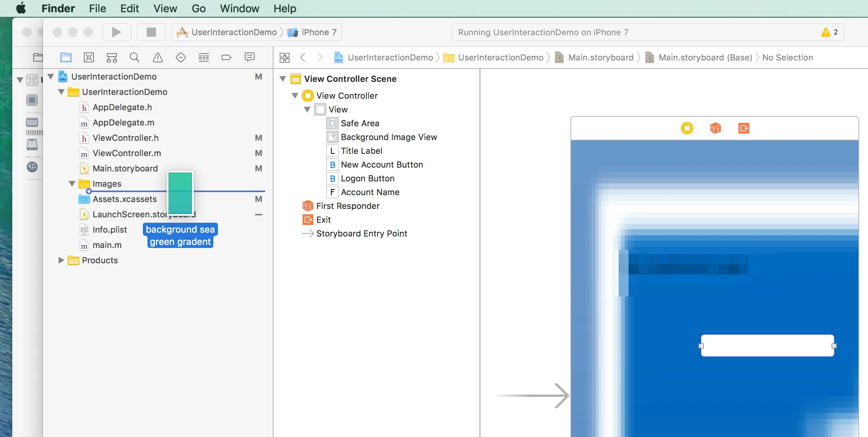Click the warning count indicator in status bar
Image resolution: width=868 pixels, height=437 pixels.
(x=829, y=32)
